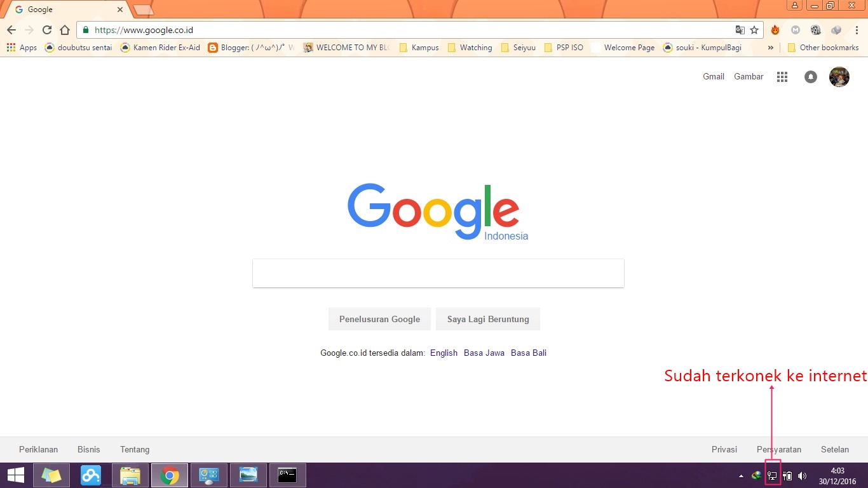This screenshot has height=488, width=868.
Task: Open the battery power tray icon
Action: (x=787, y=475)
